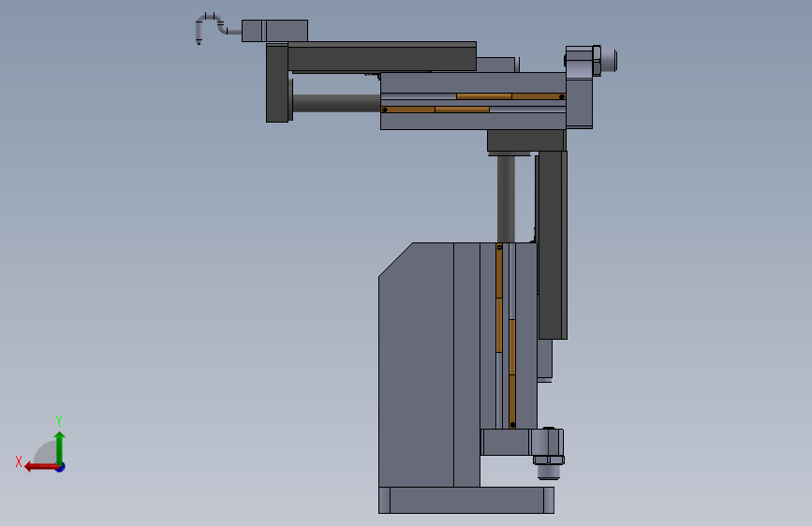Screen dimensions: 812x526
Task: Select the large chamfered gray body block
Action: click(x=417, y=364)
